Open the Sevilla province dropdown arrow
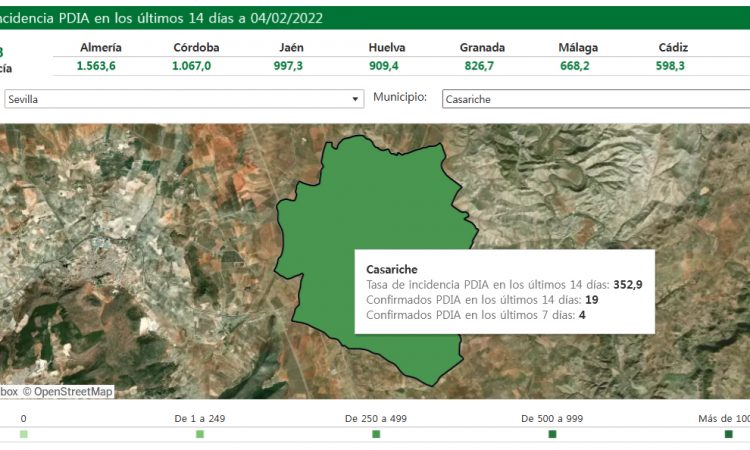The height and width of the screenshot is (450, 750). [355, 99]
